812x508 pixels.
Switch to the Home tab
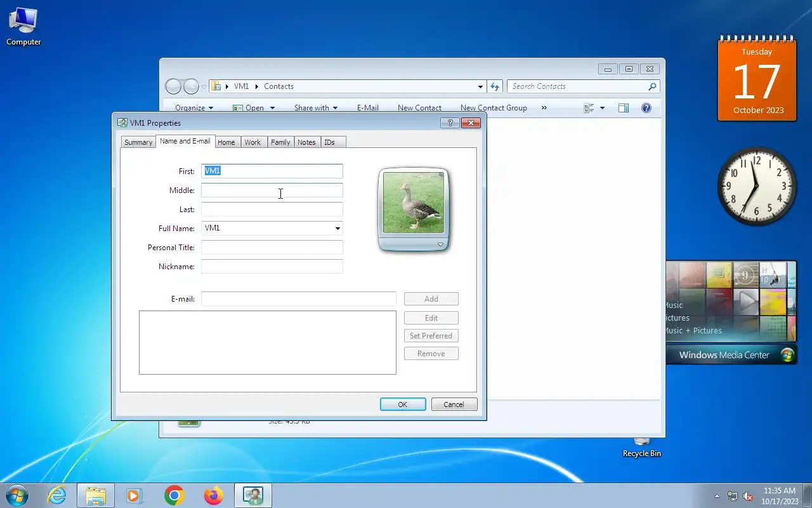pyautogui.click(x=226, y=142)
